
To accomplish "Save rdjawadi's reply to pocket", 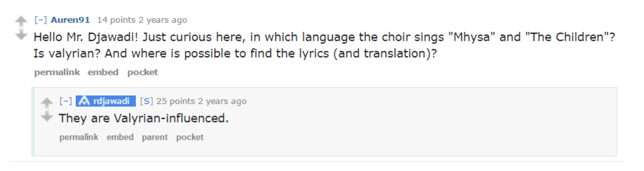I will tap(190, 137).
